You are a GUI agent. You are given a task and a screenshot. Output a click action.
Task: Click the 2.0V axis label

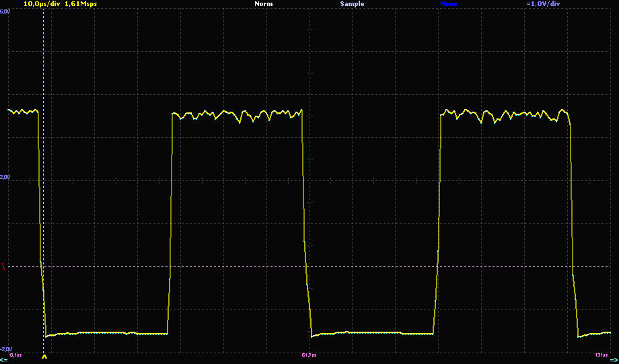click(5, 177)
